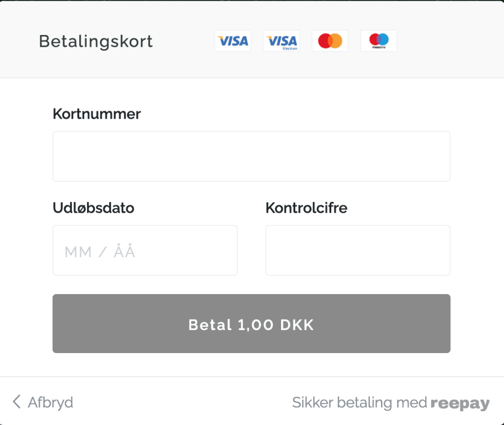Click the Visa Electron card logo

[x=281, y=41]
